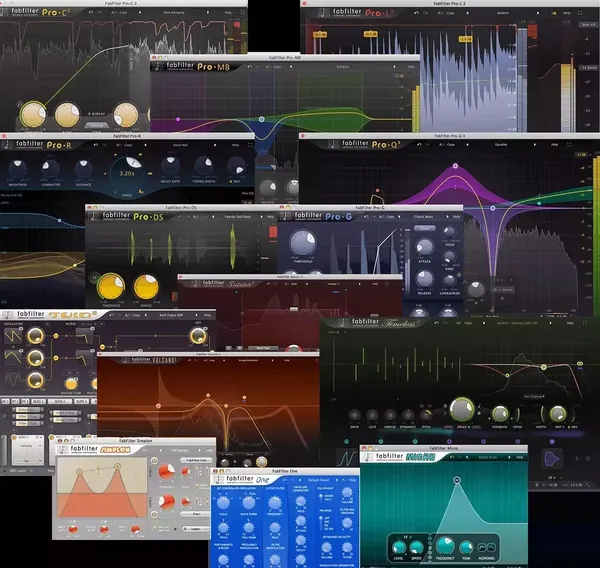Toggle full screen mode in Pro-Q 3

pyautogui.click(x=569, y=145)
